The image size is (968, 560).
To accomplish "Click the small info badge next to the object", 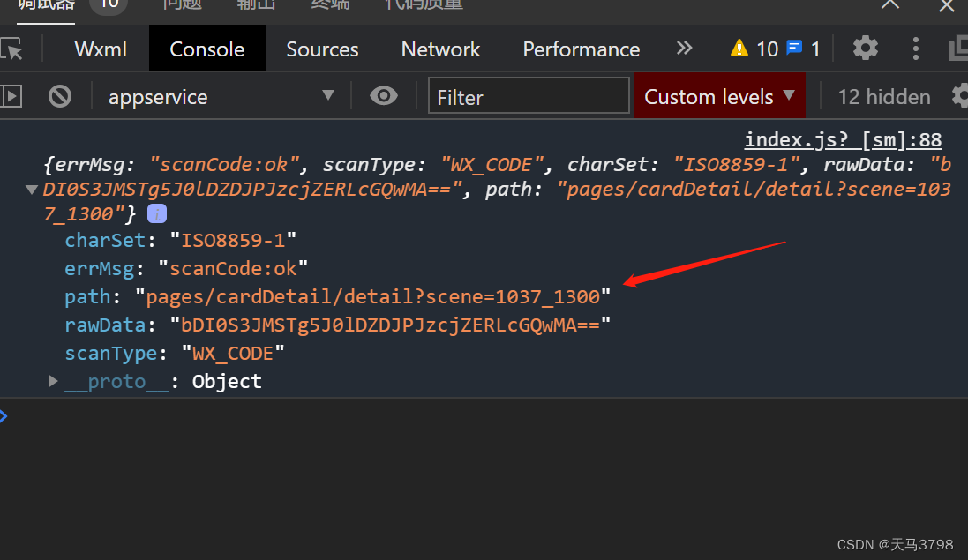I will pyautogui.click(x=156, y=213).
